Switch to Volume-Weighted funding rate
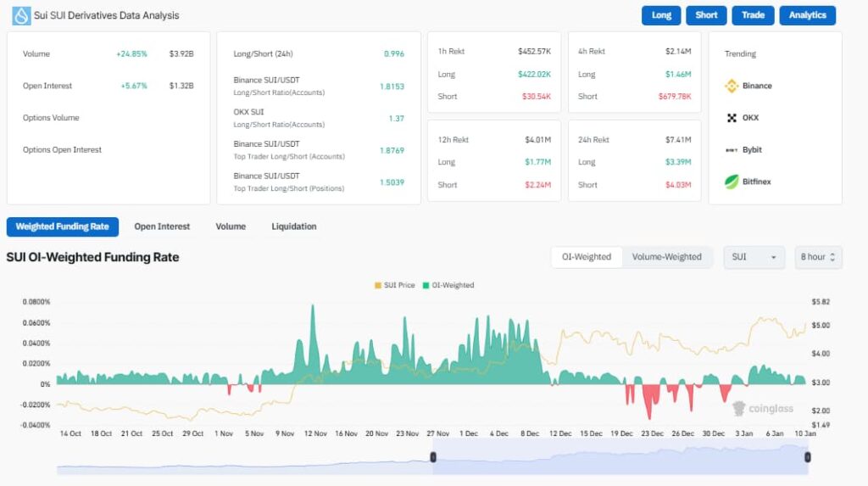 tap(667, 257)
